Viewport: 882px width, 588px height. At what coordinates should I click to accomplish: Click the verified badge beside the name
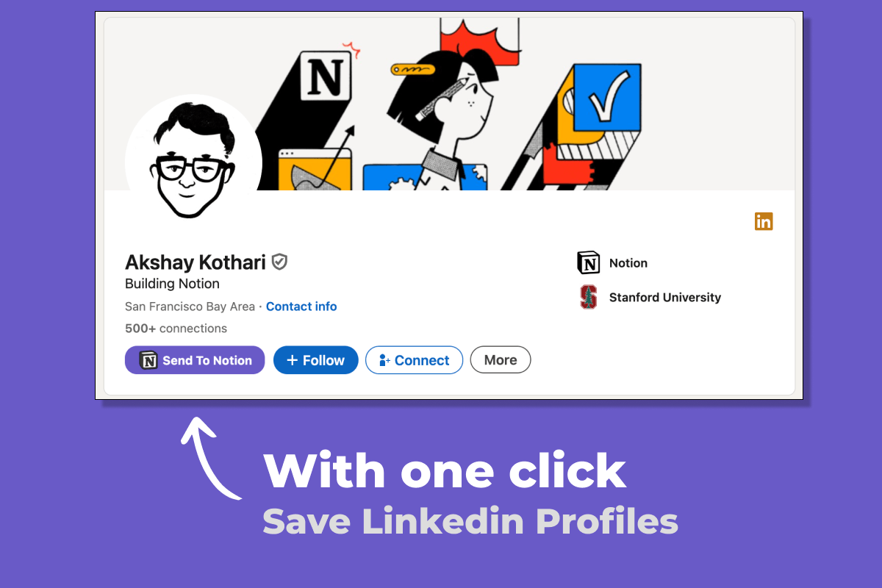(279, 262)
